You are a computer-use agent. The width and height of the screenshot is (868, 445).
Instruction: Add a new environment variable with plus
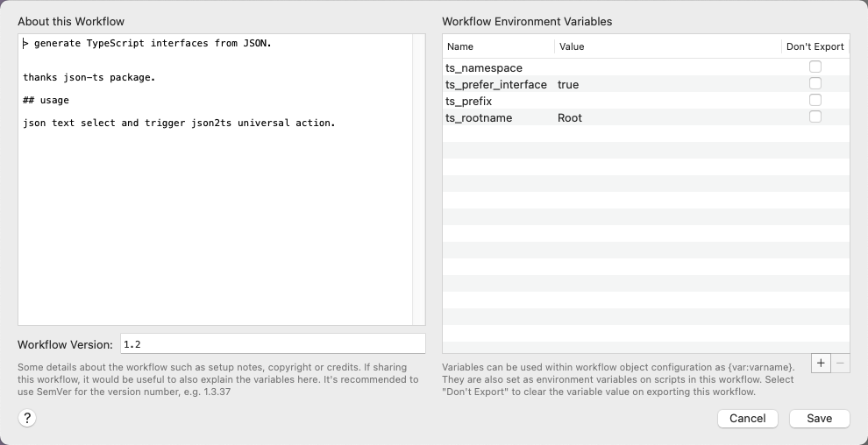[821, 363]
